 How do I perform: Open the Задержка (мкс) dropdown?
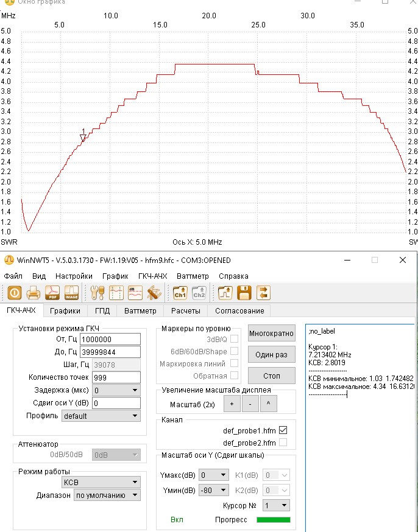click(116, 390)
